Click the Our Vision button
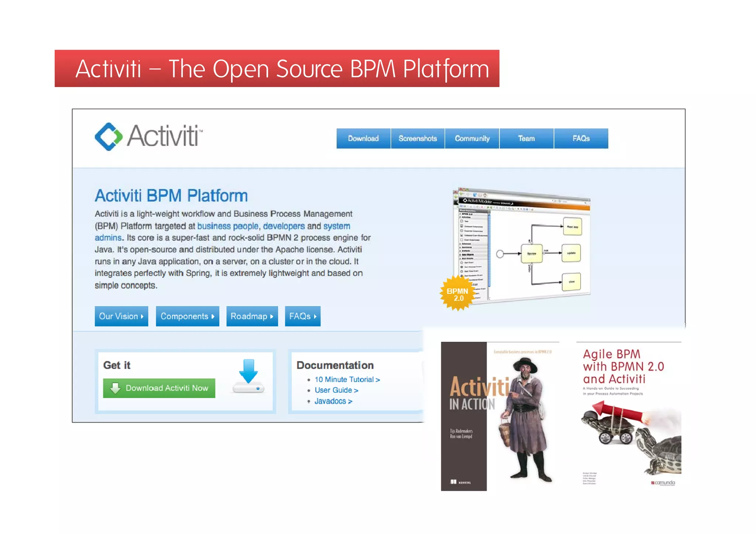The height and width of the screenshot is (534, 756). (121, 316)
